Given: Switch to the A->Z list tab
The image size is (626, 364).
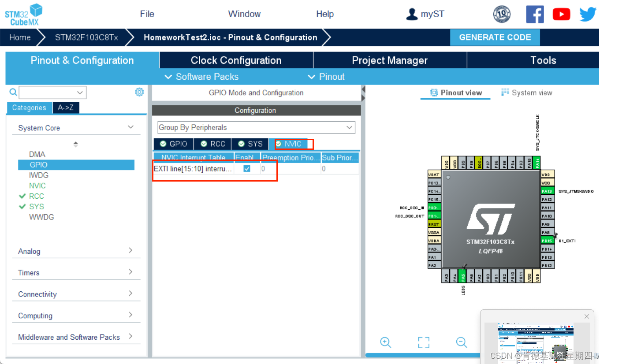Looking at the screenshot, I should pos(66,108).
